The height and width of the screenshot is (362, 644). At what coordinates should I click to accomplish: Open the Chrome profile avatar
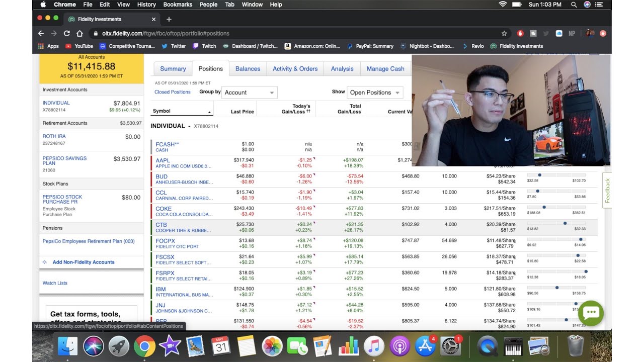[590, 33]
